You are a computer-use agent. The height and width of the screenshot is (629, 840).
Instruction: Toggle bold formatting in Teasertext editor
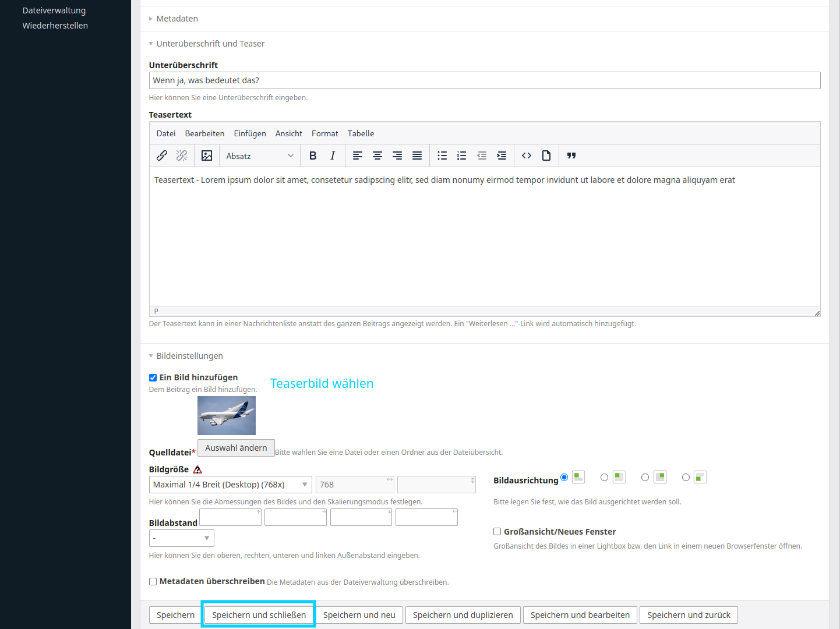313,156
